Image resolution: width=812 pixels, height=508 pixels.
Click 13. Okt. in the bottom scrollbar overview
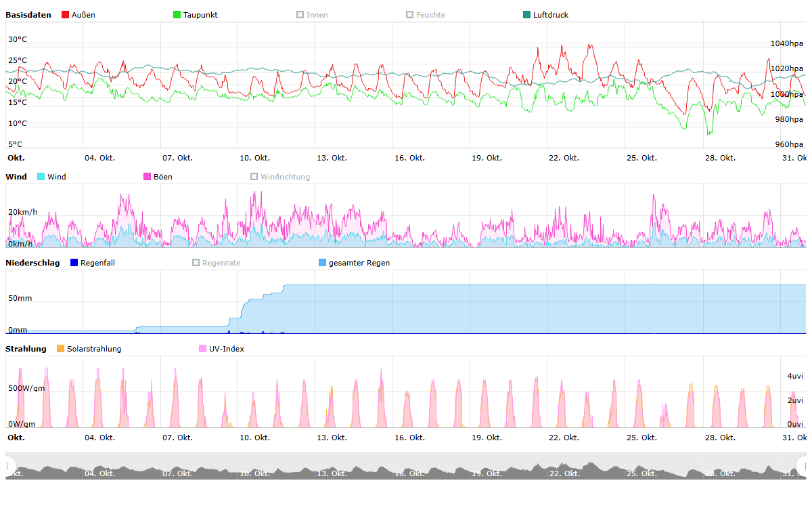[332, 473]
